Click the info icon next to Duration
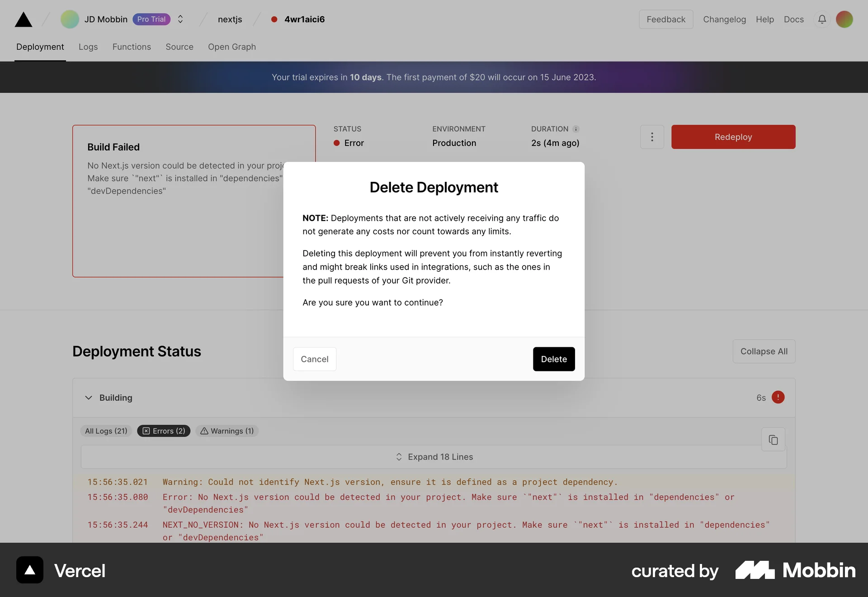 click(x=576, y=129)
